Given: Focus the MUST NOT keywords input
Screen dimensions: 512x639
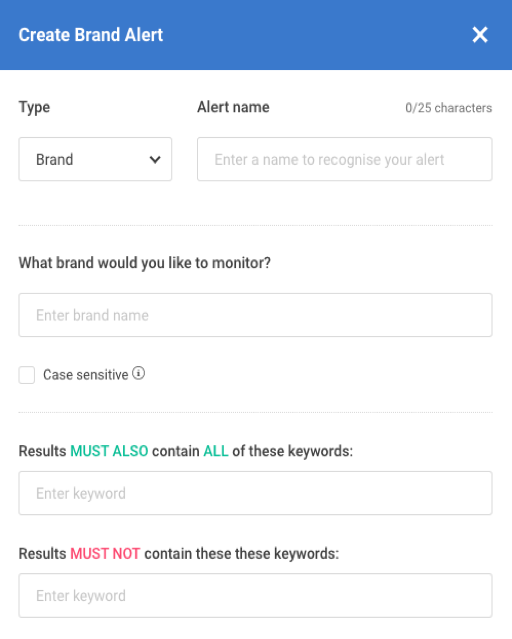Looking at the screenshot, I should click(x=255, y=595).
